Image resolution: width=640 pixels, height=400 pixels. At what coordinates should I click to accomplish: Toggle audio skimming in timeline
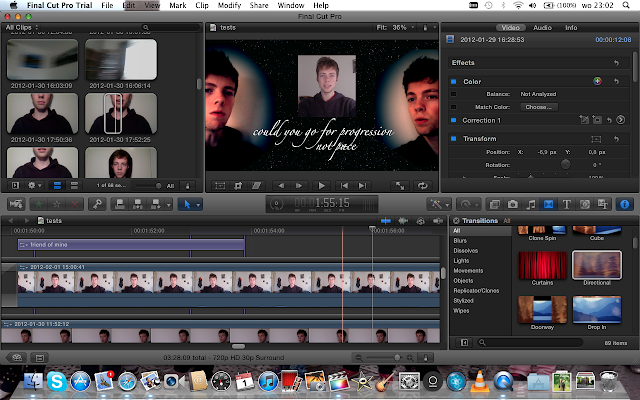(x=403, y=221)
